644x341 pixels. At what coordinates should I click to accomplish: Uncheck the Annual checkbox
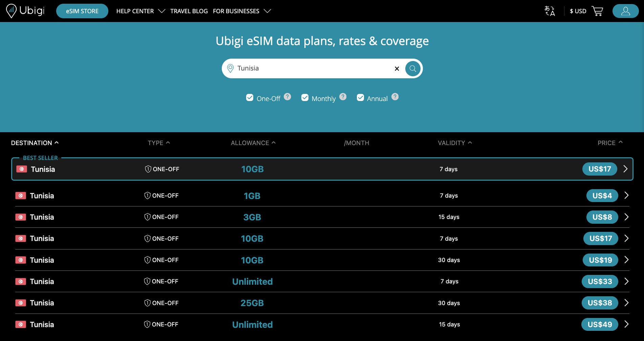pyautogui.click(x=360, y=98)
